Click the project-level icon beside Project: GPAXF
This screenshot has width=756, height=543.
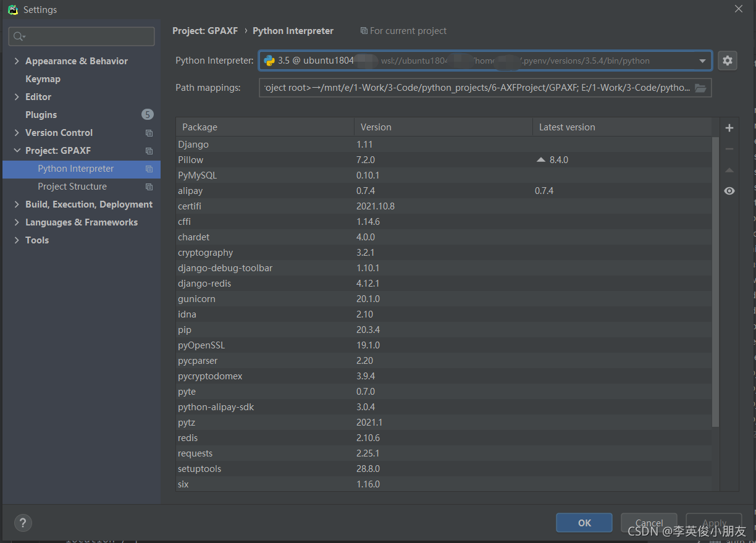tap(149, 151)
